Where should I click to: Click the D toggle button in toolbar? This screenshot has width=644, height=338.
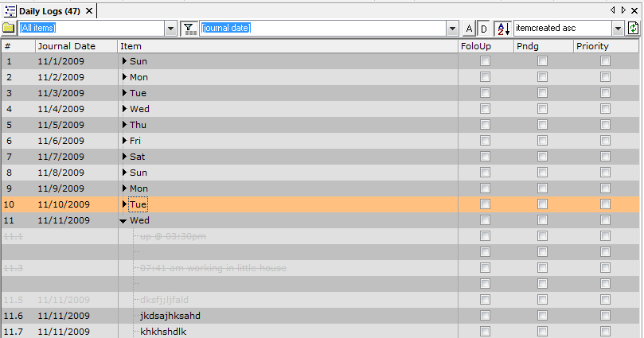click(x=483, y=29)
